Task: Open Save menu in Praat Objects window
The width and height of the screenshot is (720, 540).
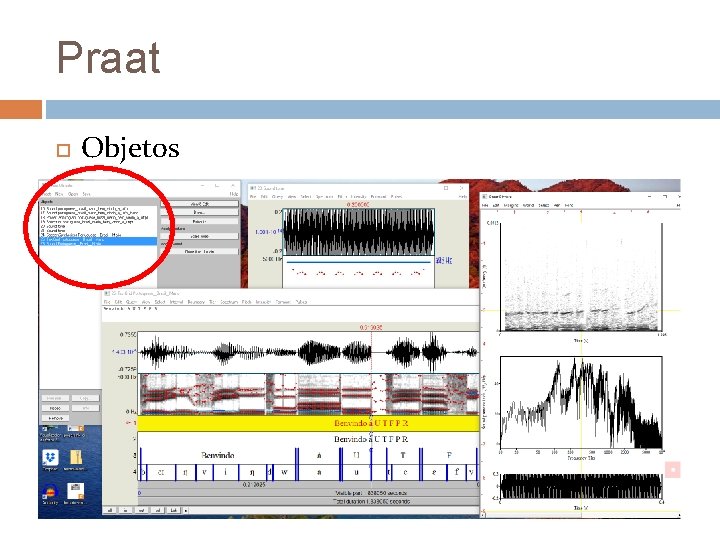Action: [x=86, y=194]
